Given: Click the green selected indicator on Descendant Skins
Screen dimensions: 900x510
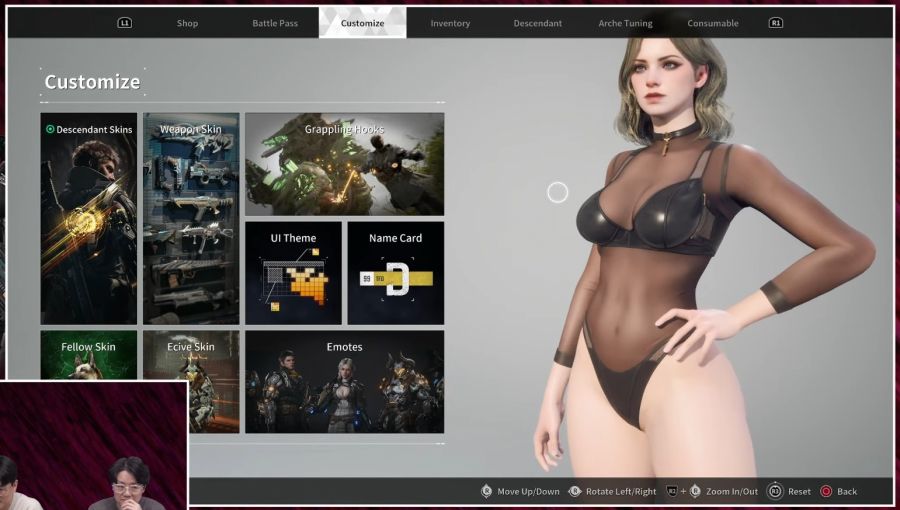Looking at the screenshot, I should (x=50, y=130).
